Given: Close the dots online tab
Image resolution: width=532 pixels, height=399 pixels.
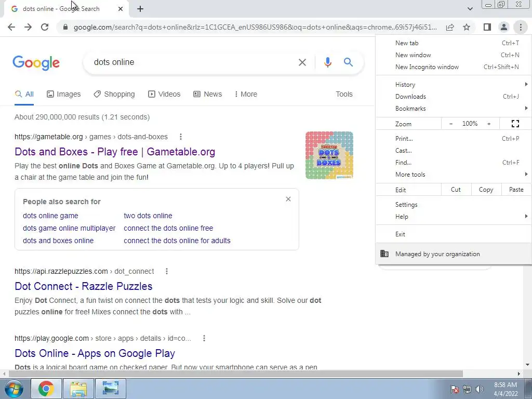Looking at the screenshot, I should (121, 9).
